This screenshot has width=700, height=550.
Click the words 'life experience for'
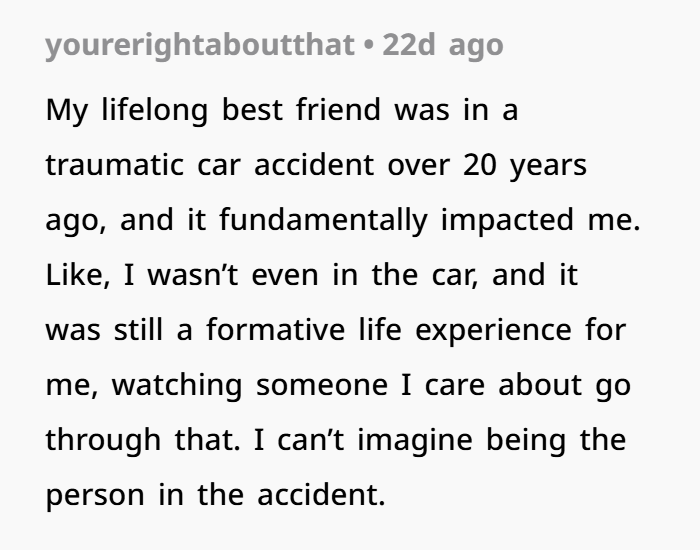coord(492,331)
